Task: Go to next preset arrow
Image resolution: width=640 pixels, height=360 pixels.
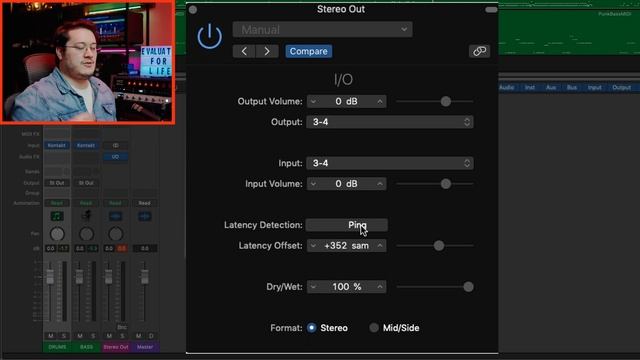Action: click(267, 51)
